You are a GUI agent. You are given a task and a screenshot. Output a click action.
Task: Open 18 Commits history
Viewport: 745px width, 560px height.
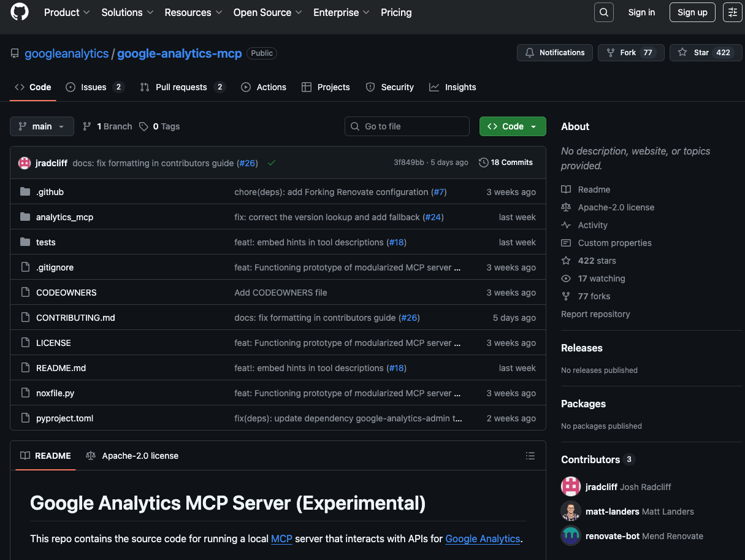(506, 163)
